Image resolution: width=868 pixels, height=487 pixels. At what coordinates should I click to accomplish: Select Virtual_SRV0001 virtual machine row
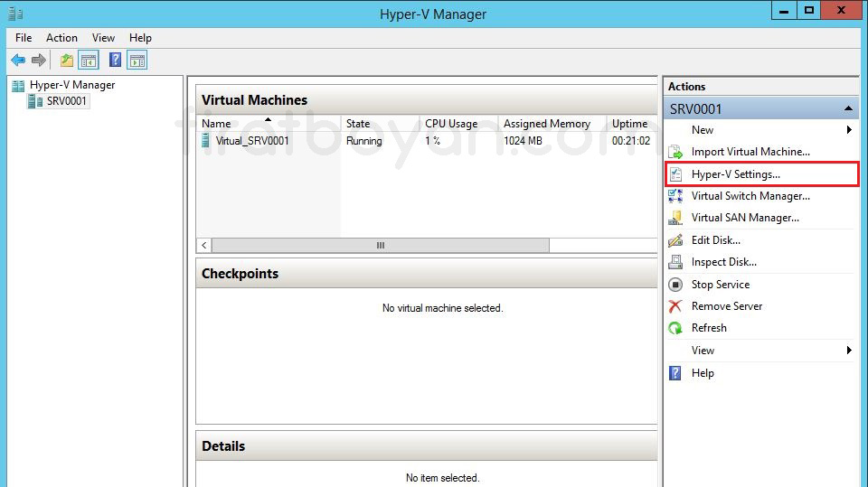[427, 141]
